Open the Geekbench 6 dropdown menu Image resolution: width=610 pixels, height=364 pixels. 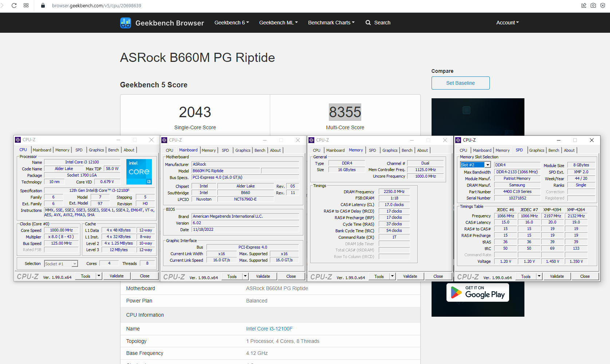(x=232, y=23)
